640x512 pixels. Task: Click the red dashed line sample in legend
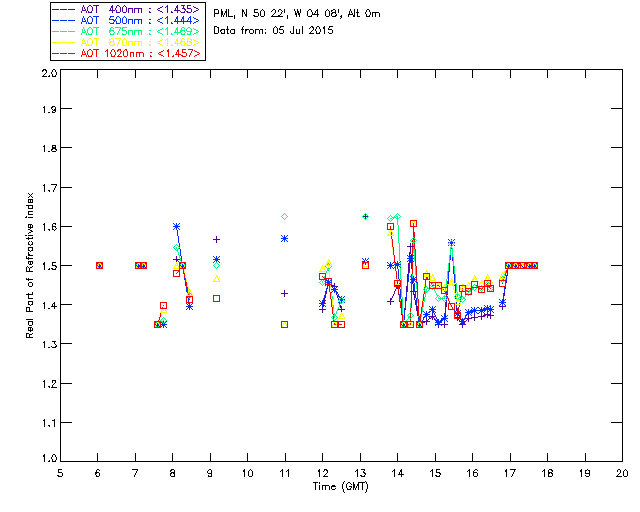[64, 53]
